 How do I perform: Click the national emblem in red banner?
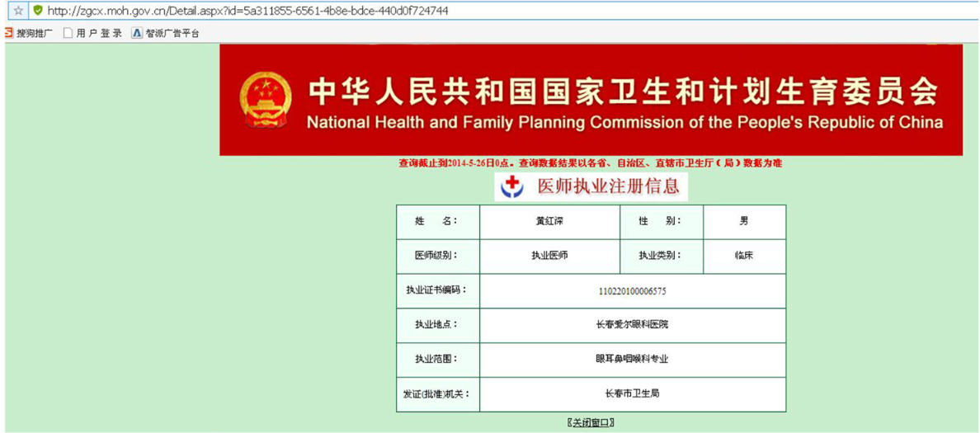pyautogui.click(x=266, y=99)
